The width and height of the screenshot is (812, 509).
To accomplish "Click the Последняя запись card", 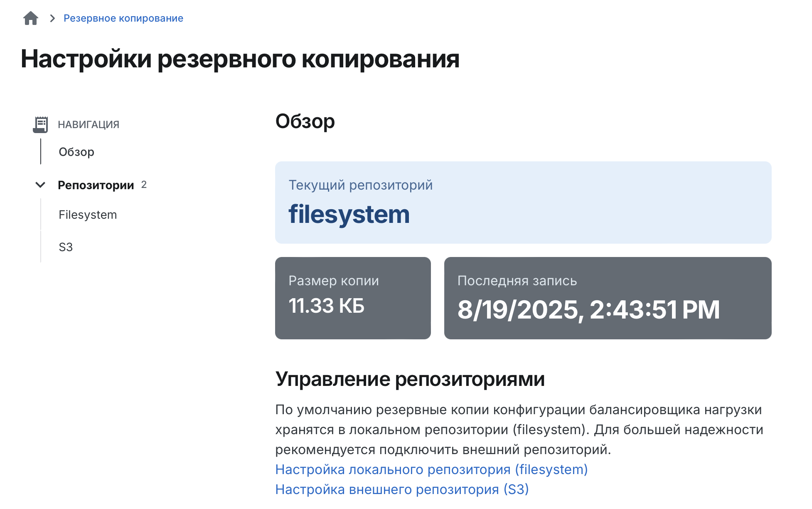I will [x=608, y=298].
